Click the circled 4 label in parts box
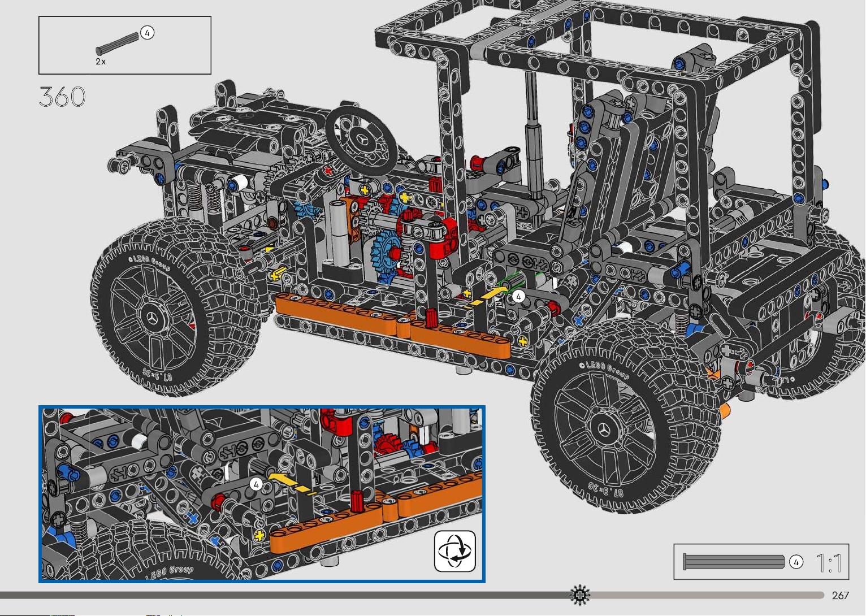866x616 pixels. tap(147, 33)
